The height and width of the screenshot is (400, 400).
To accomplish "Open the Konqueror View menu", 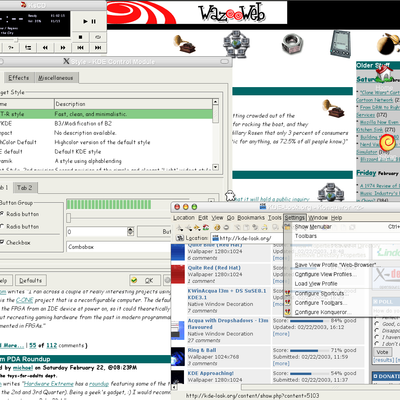I will pyautogui.click(x=217, y=218).
